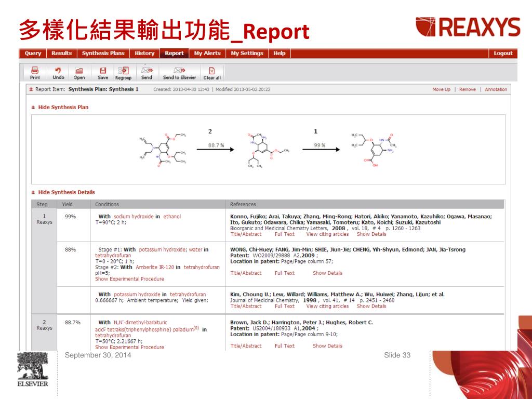Click the intermediate ethyl ester structure
This screenshot has height=399, width=532.
point(268,150)
